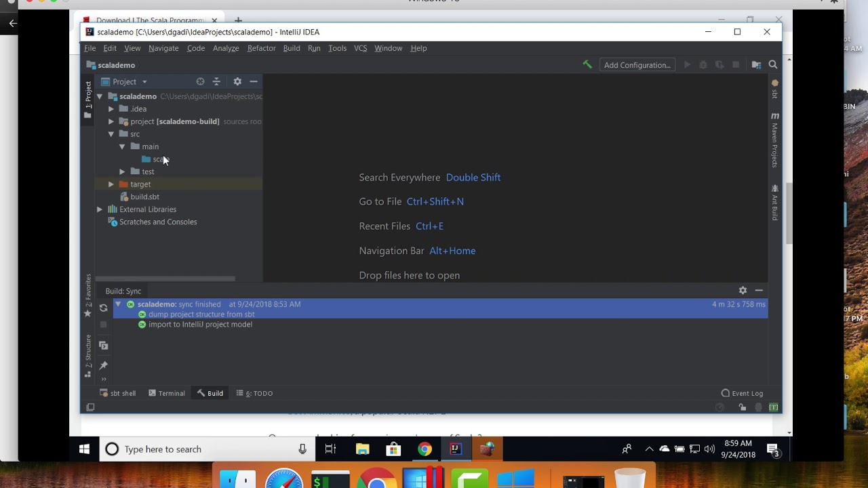868x488 pixels.
Task: Click the Collapse All icon in Project panel
Action: click(x=216, y=81)
